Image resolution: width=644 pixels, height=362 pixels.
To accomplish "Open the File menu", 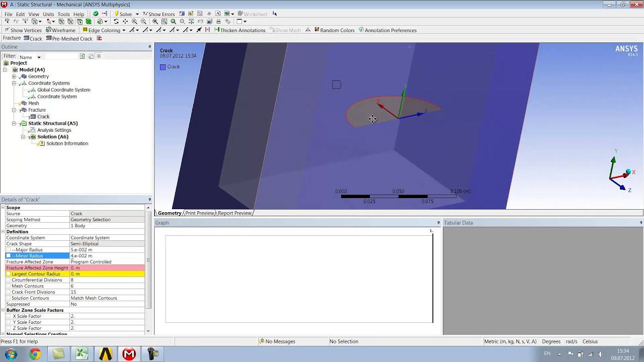I will coord(9,14).
